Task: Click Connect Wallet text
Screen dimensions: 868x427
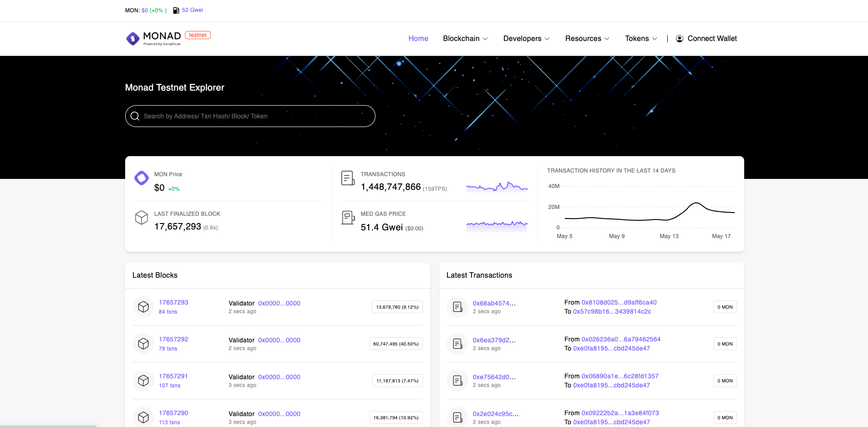Action: pyautogui.click(x=712, y=39)
